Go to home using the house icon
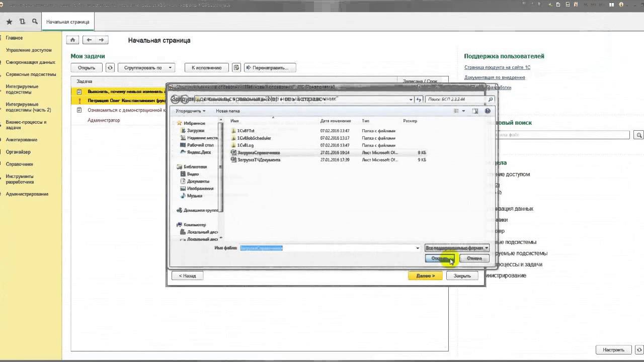644x362 pixels. coord(72,40)
